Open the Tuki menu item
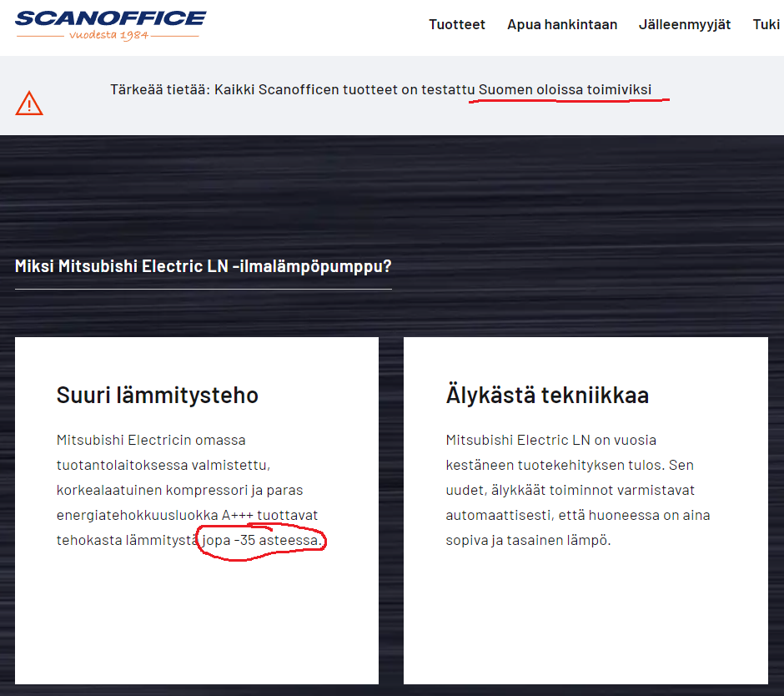784x696 pixels. [x=766, y=24]
